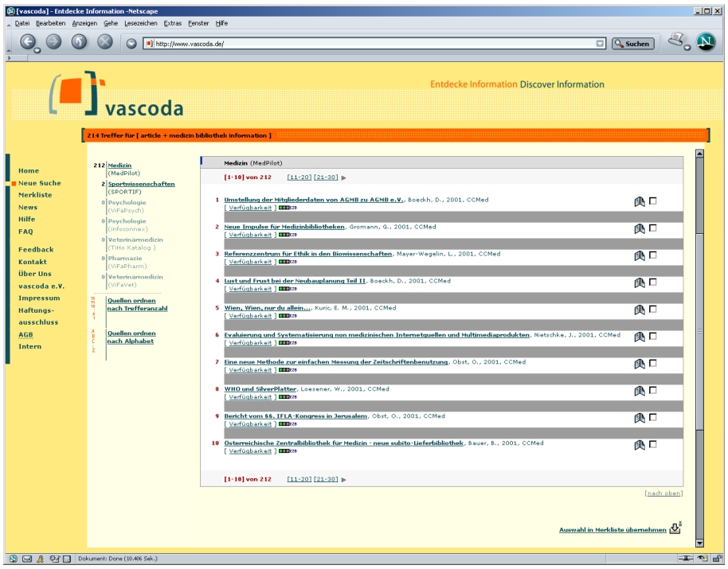This screenshot has width=728, height=569.
Task: Tick checkbox for Lust und Frust result
Action: (653, 282)
